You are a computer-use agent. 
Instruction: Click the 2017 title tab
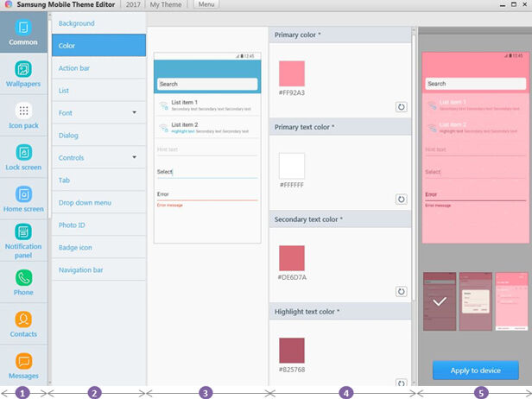[133, 4]
